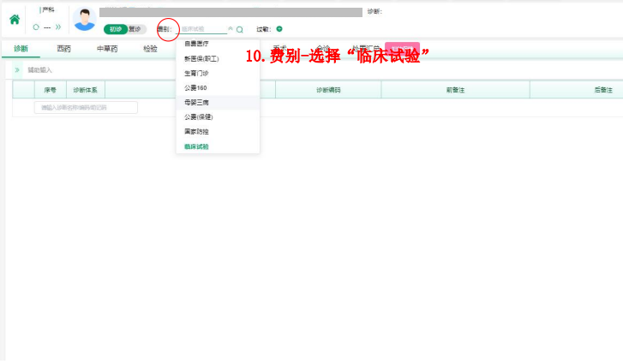
Task: Click the patient avatar icon
Action: pyautogui.click(x=84, y=18)
